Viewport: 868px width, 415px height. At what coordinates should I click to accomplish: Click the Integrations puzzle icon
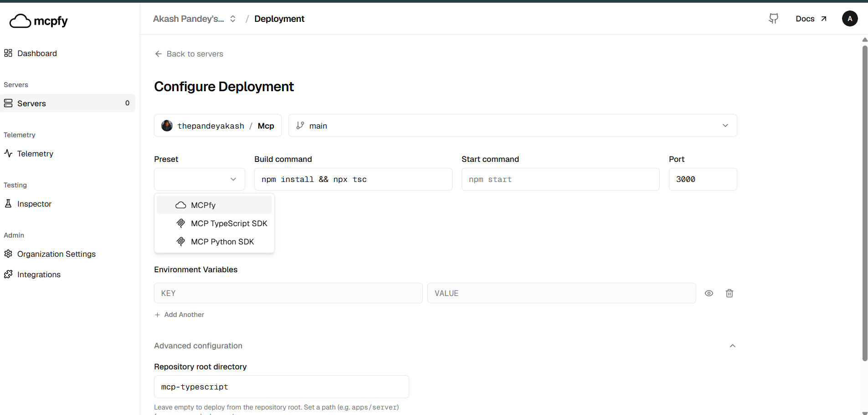8,275
